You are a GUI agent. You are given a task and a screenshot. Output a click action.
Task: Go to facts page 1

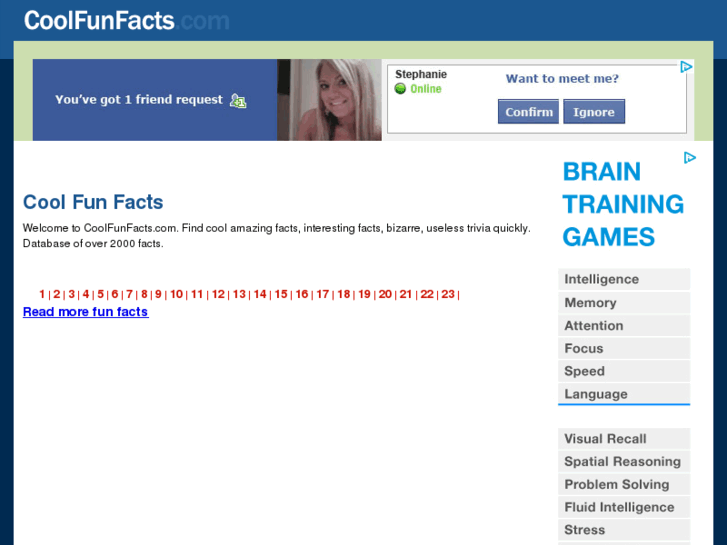[42, 294]
